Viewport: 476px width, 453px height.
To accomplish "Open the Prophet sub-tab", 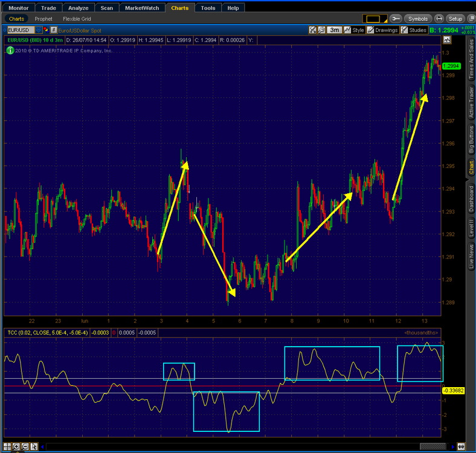I will click(x=43, y=19).
